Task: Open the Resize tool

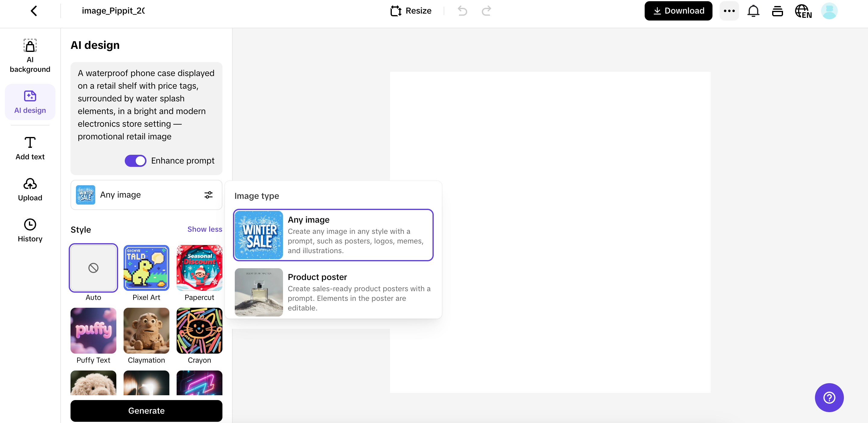Action: point(410,11)
